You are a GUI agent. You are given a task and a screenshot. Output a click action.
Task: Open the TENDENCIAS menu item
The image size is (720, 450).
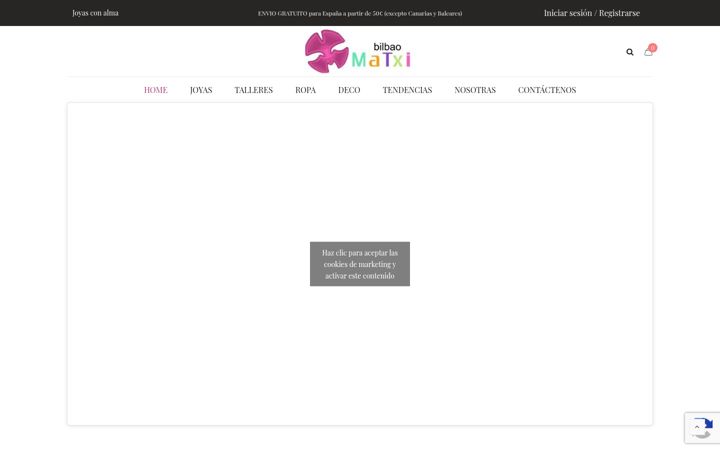(x=407, y=90)
